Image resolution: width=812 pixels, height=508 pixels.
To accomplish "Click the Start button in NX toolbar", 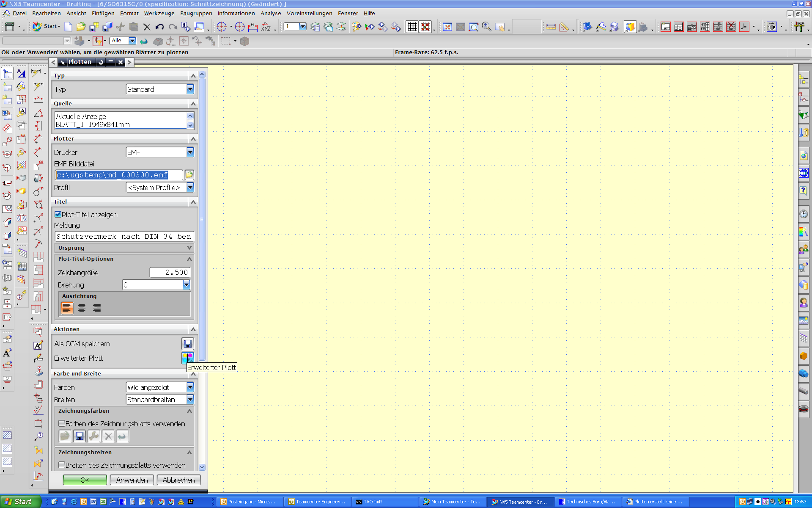I will (47, 26).
